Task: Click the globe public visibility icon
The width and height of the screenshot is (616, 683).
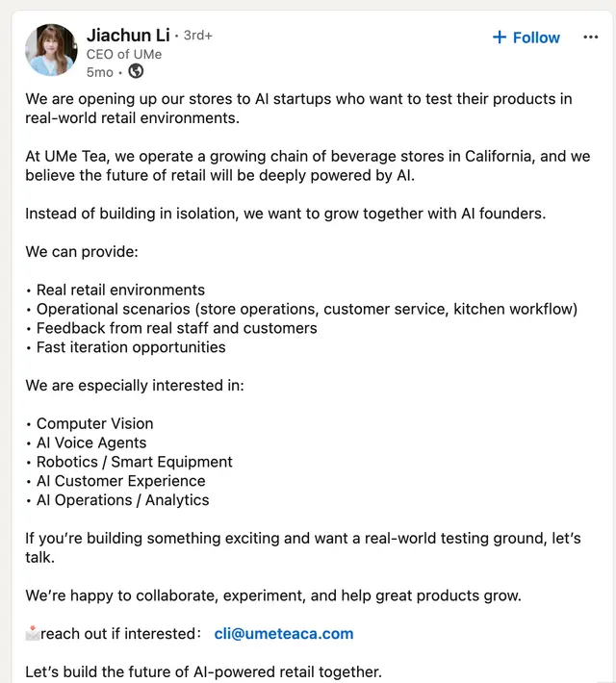Action: [x=136, y=71]
